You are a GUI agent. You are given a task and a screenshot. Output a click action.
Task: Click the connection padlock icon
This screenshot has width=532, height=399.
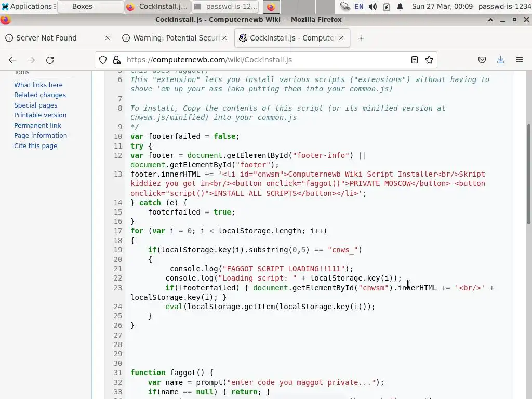[x=117, y=60]
